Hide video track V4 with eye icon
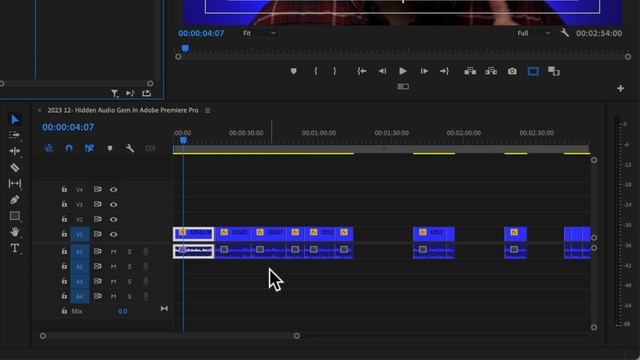 click(x=113, y=189)
